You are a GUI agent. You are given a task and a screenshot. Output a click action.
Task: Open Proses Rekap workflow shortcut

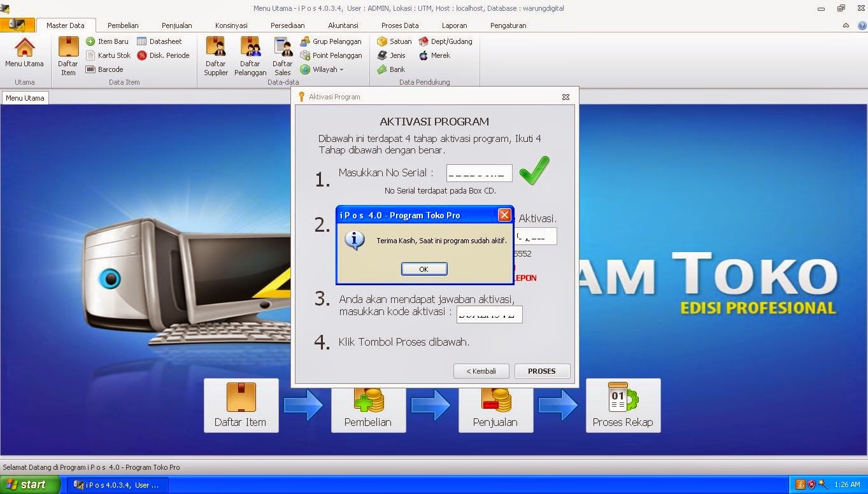(x=623, y=406)
